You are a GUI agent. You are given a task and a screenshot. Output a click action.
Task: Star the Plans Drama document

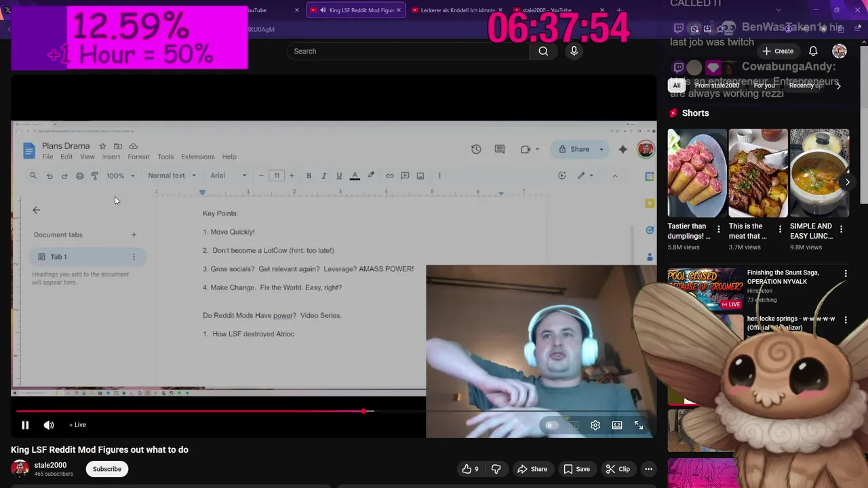(x=102, y=146)
